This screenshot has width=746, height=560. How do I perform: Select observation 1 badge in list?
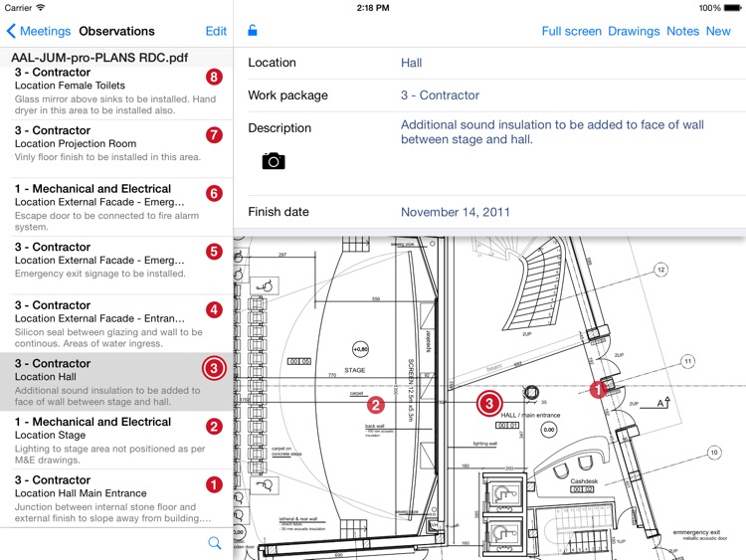point(214,484)
